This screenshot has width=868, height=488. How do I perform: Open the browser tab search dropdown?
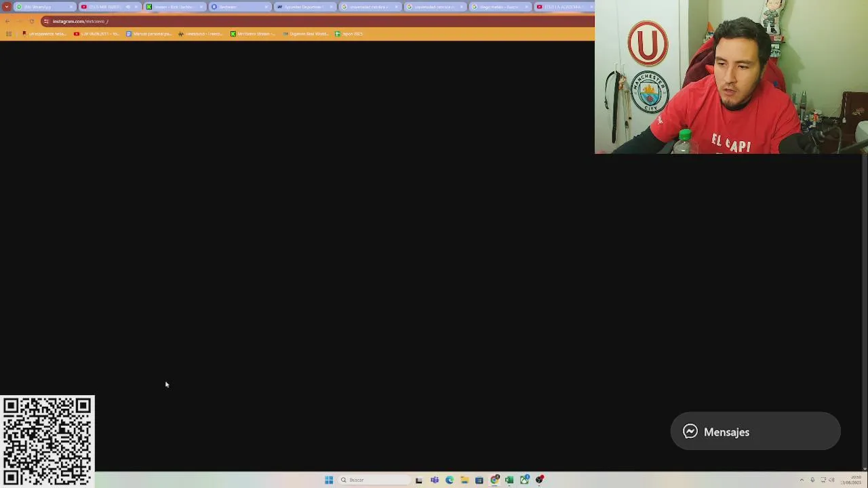click(x=7, y=7)
